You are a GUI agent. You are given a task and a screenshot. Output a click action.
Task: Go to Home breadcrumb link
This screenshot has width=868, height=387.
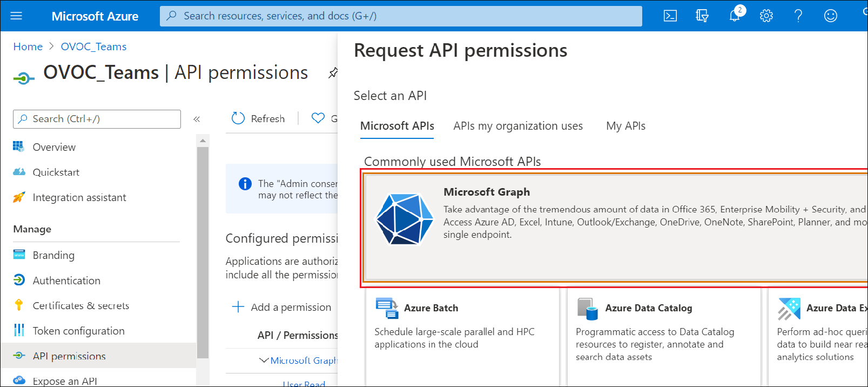[28, 46]
